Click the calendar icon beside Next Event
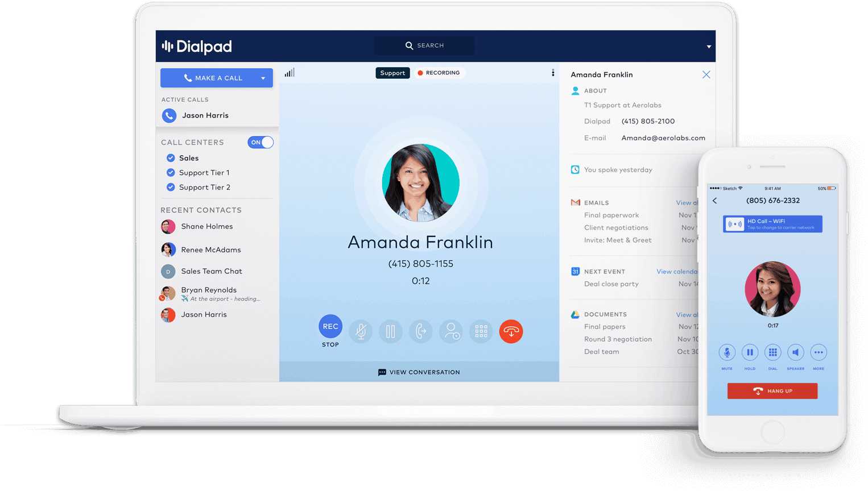 click(x=576, y=272)
